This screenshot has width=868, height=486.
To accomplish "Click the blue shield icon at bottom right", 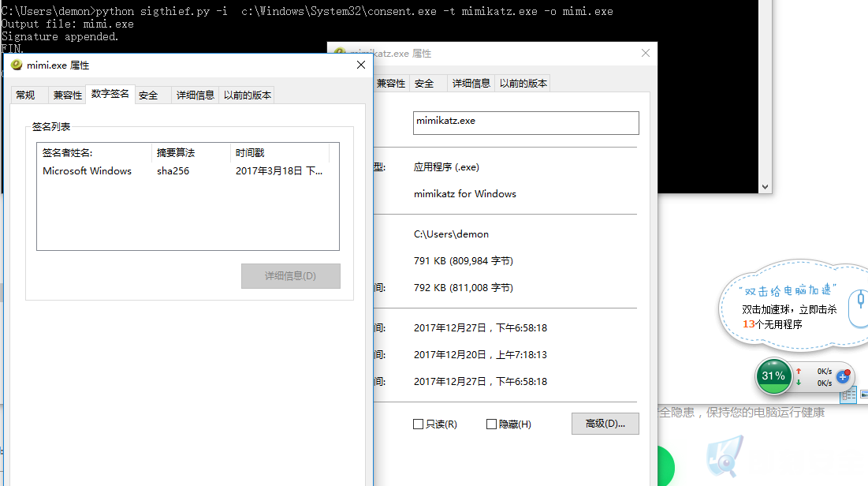I will point(725,457).
